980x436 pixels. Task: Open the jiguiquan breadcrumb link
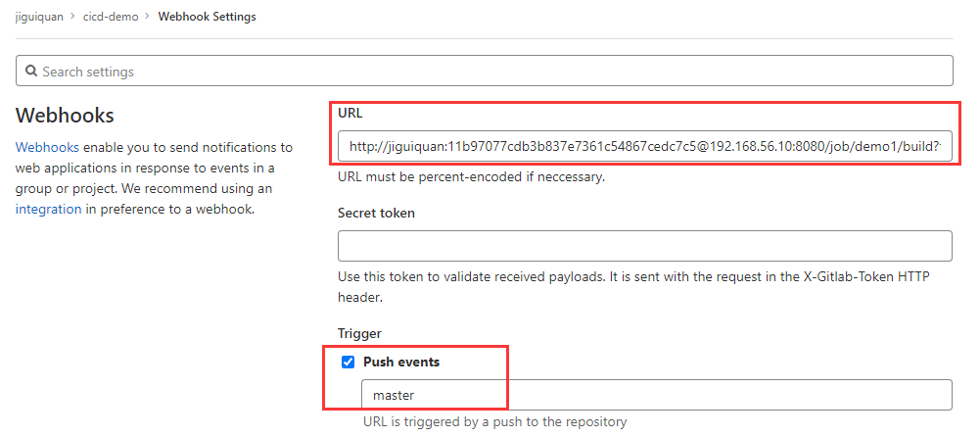[x=39, y=17]
